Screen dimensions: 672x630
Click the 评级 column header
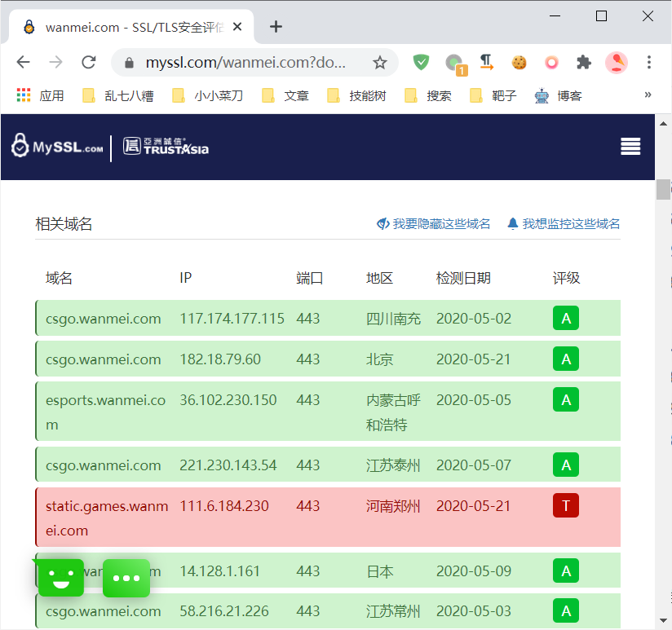tap(566, 278)
